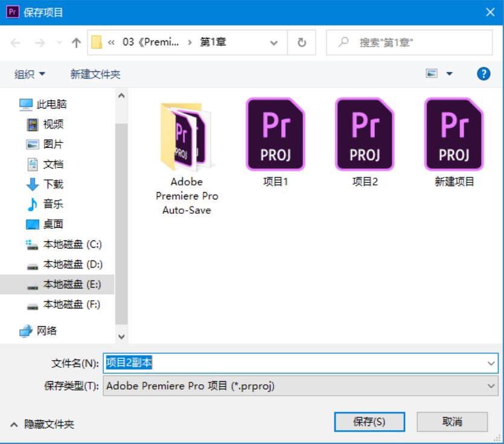Click the 新建文件夹 button
This screenshot has width=504, height=444.
click(x=95, y=74)
